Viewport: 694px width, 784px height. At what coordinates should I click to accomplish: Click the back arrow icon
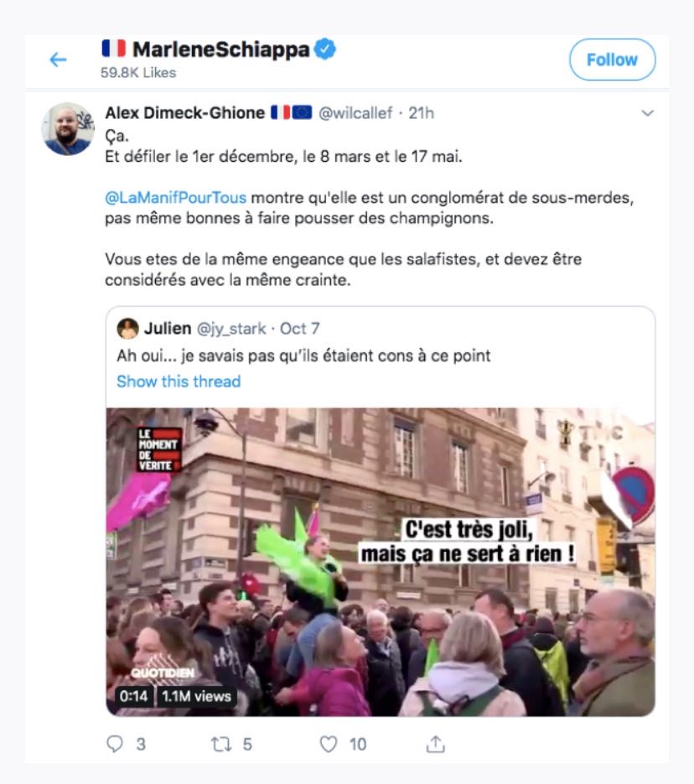[x=58, y=60]
